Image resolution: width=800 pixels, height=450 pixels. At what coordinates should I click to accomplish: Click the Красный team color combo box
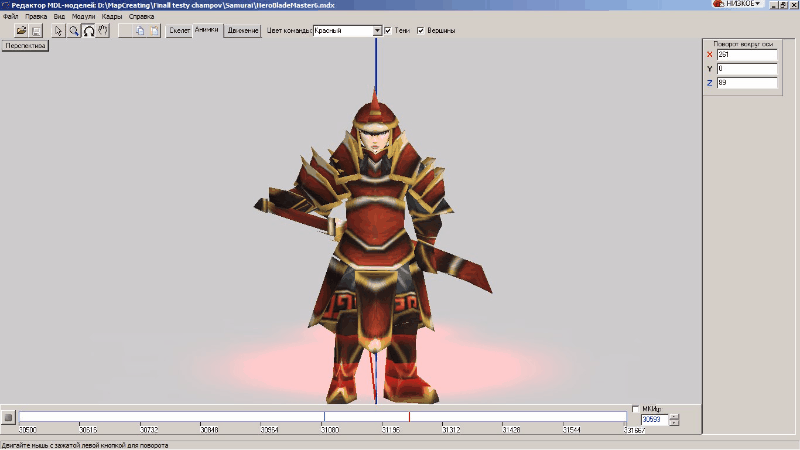coord(347,31)
